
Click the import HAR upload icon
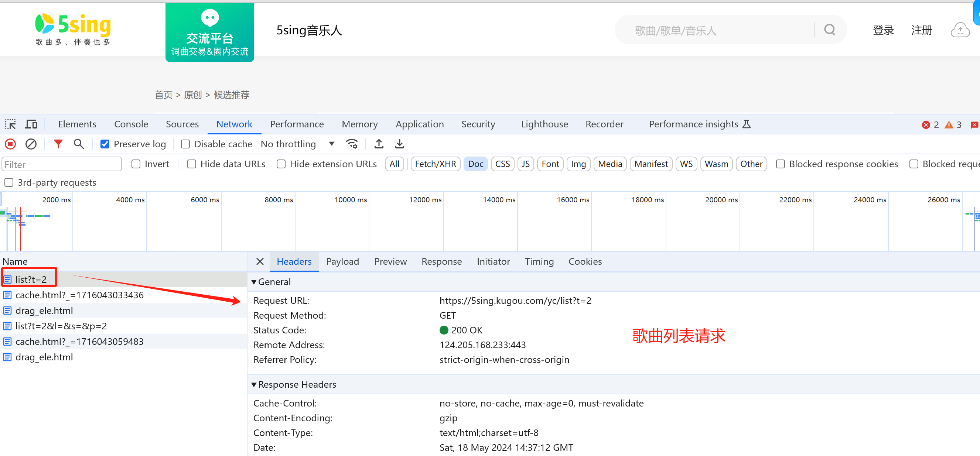click(x=379, y=144)
